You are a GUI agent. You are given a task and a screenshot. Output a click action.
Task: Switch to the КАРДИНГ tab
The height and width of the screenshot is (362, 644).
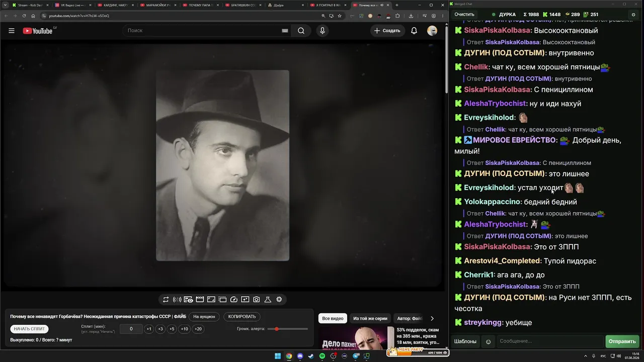point(116,5)
